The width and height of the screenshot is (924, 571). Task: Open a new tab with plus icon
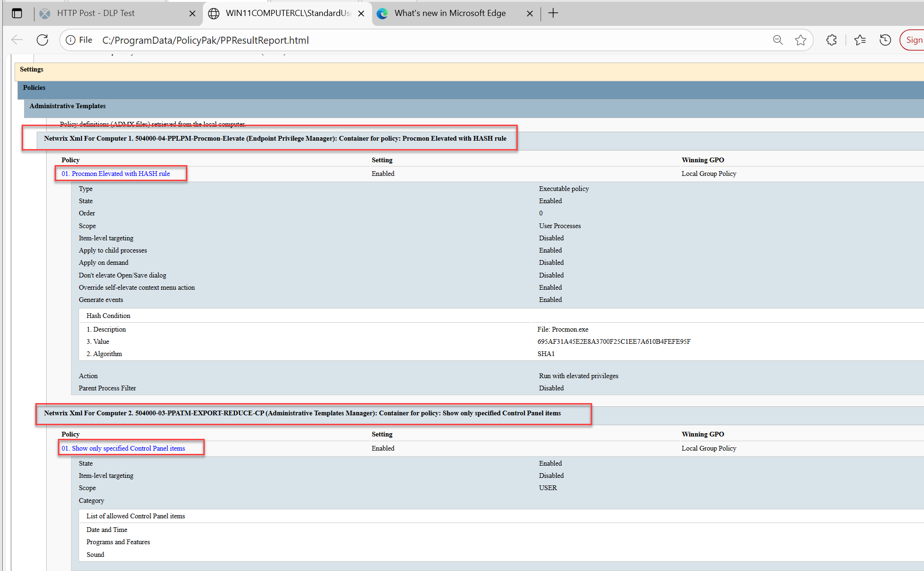[x=553, y=13]
